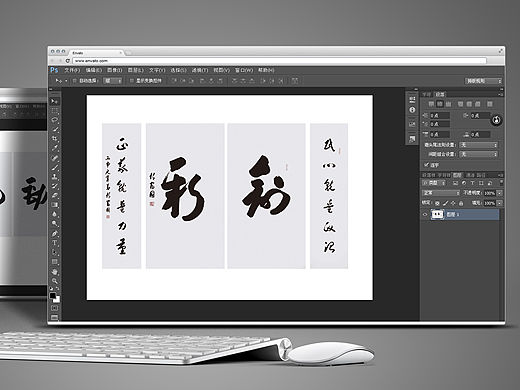Filter layers by pixel layers icon
Image resolution: width=520 pixels, height=390 pixels.
click(455, 183)
